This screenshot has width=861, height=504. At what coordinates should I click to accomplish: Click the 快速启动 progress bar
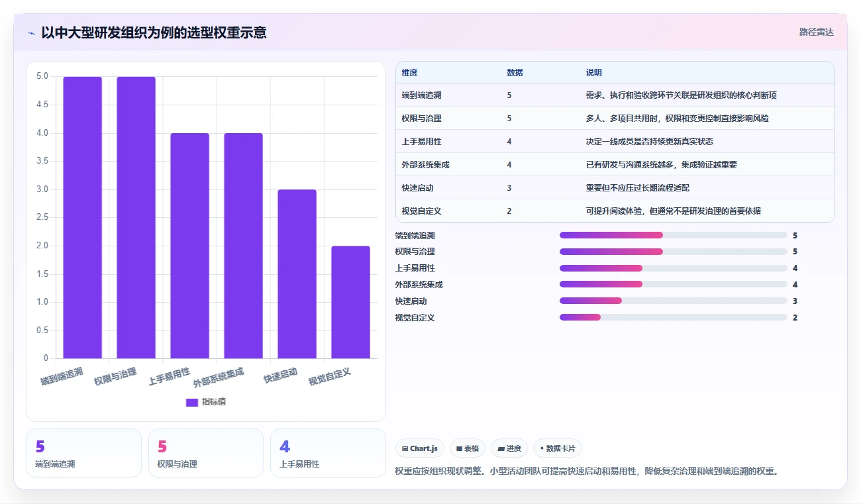pyautogui.click(x=674, y=301)
